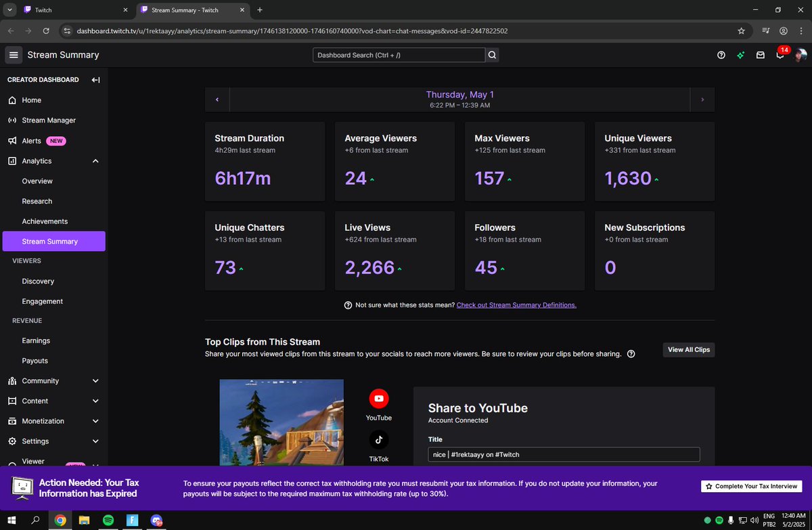Click the Alerts megaphone icon
The width and height of the screenshot is (812, 530).
12,141
